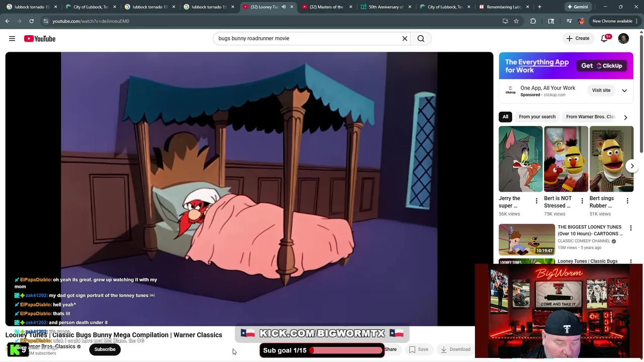This screenshot has width=644, height=362.
Task: Select From Warner Bros. chip
Action: 591,117
